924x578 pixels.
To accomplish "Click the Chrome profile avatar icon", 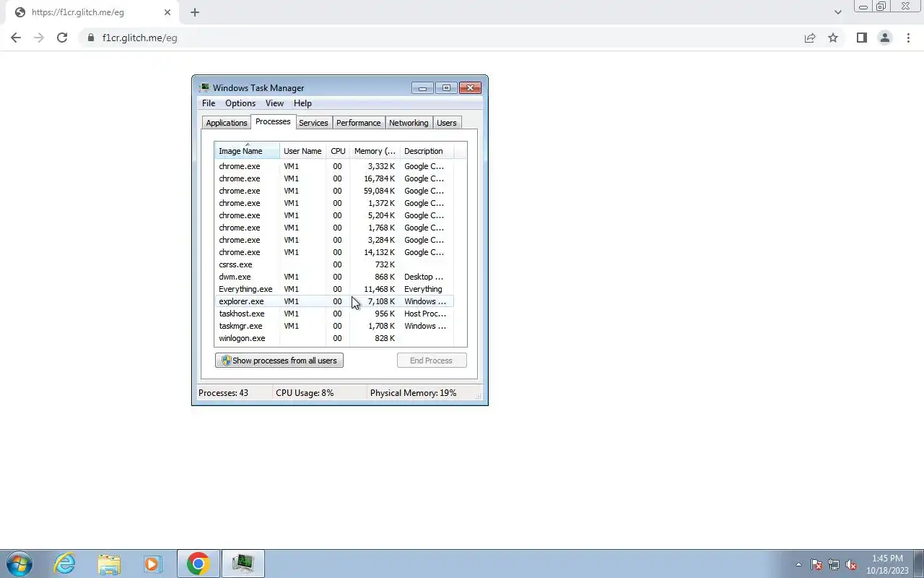I will click(x=884, y=38).
